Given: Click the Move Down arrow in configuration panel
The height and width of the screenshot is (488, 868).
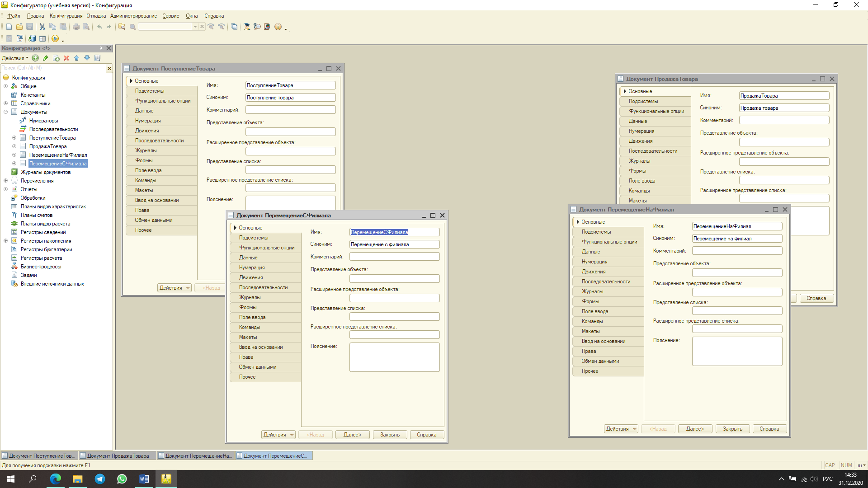Looking at the screenshot, I should [x=87, y=58].
